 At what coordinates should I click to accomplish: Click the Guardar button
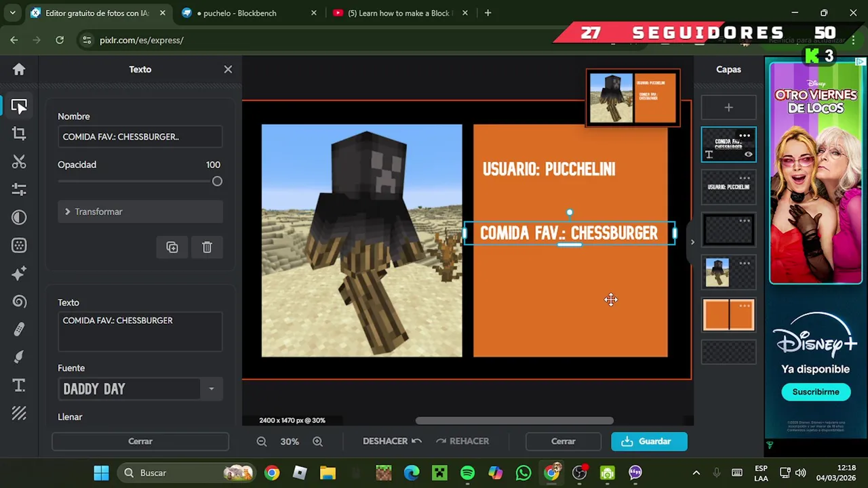pos(649,441)
